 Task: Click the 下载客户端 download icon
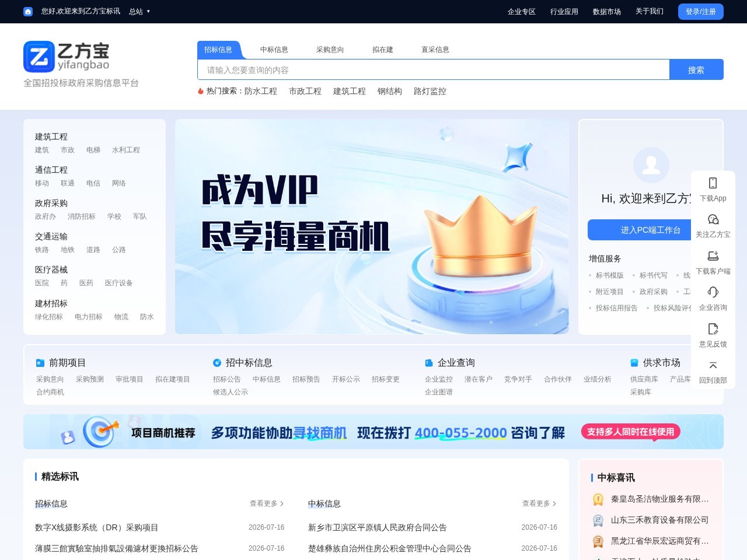pos(713,256)
